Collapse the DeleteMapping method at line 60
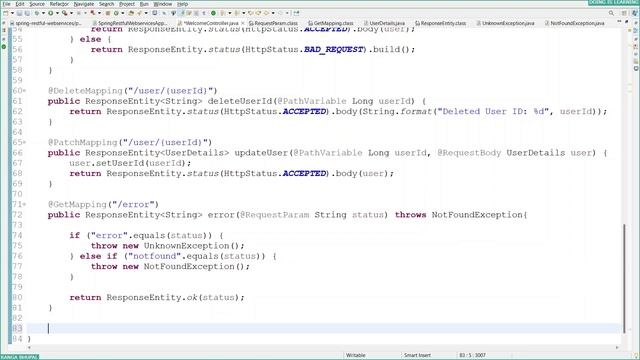This screenshot has height=360, width=640. [24, 91]
